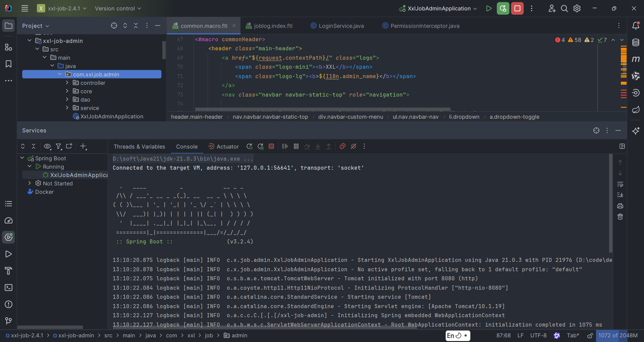Viewport: 644px width, 342px height.
Task: Open Maven tool window
Action: coord(636,59)
